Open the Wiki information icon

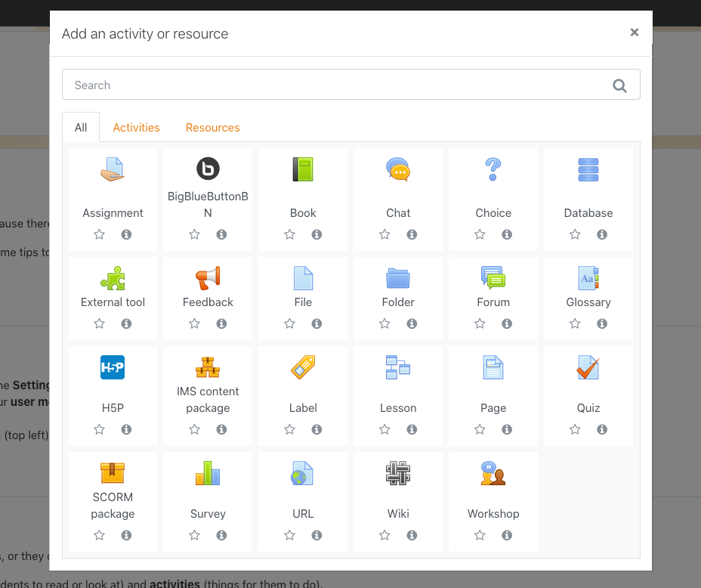click(412, 534)
